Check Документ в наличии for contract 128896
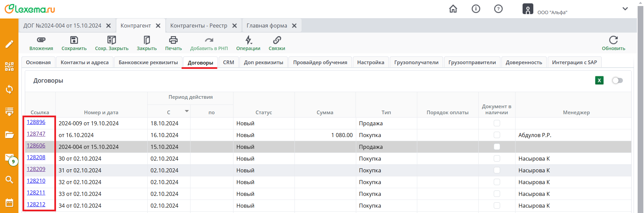The width and height of the screenshot is (644, 213). tap(497, 123)
